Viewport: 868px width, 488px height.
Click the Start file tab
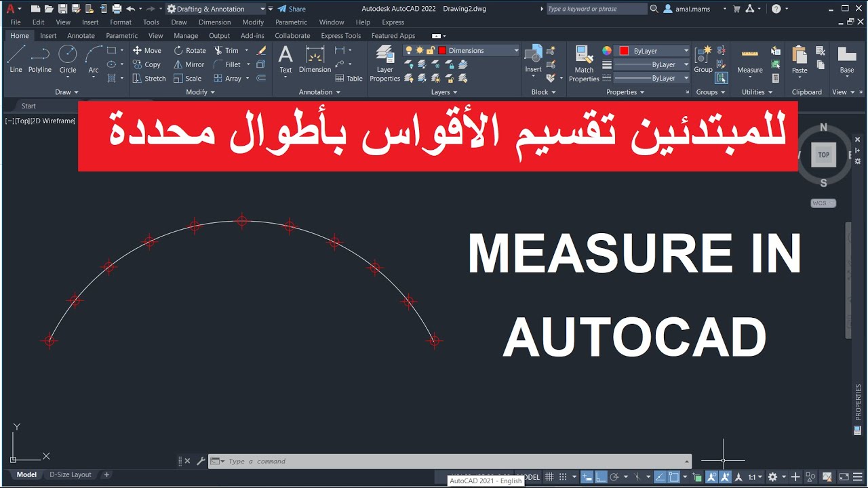pyautogui.click(x=28, y=106)
